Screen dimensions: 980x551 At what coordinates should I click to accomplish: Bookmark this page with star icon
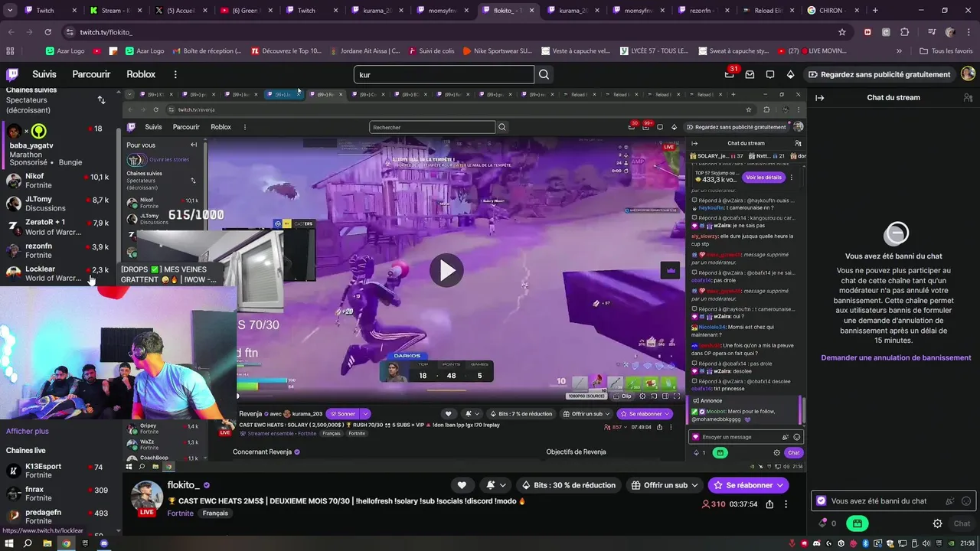click(842, 32)
